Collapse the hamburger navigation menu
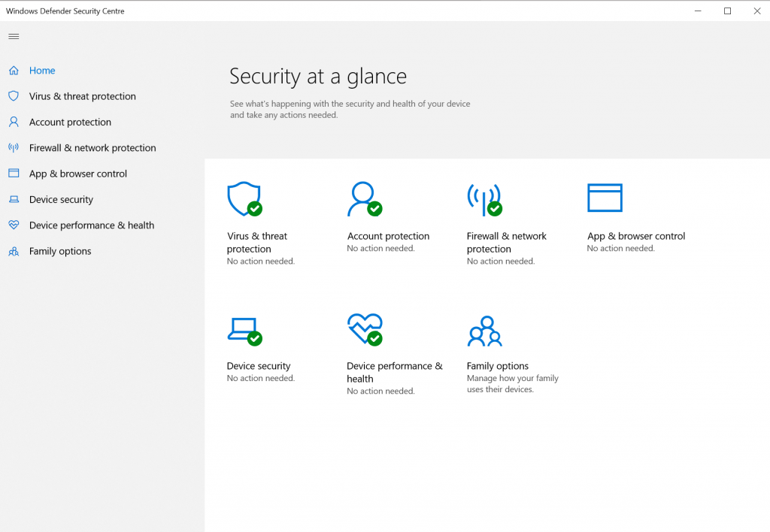770x532 pixels. 14,36
